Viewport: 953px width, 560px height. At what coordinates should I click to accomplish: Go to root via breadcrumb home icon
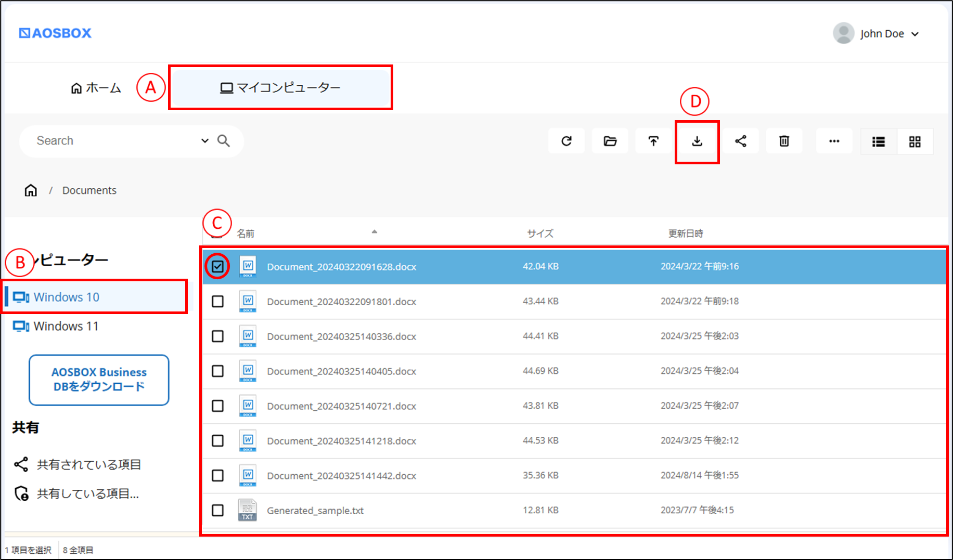(x=31, y=190)
